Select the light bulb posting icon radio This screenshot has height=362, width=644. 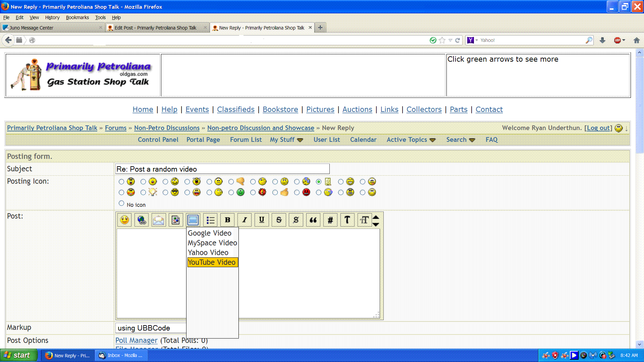click(x=143, y=192)
